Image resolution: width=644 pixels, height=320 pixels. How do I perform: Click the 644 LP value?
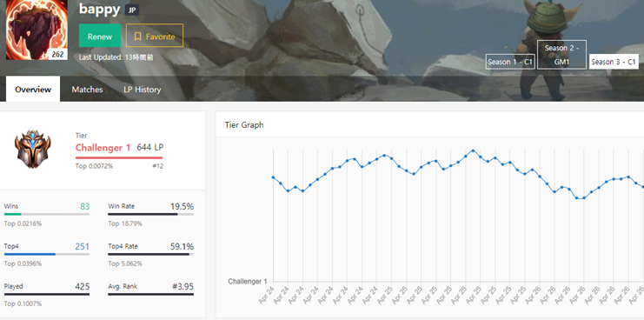click(150, 147)
